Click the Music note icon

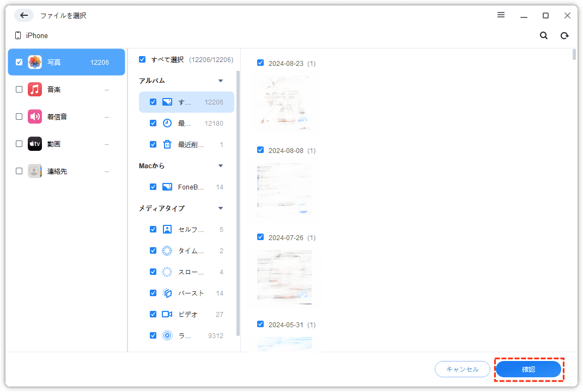click(x=35, y=89)
